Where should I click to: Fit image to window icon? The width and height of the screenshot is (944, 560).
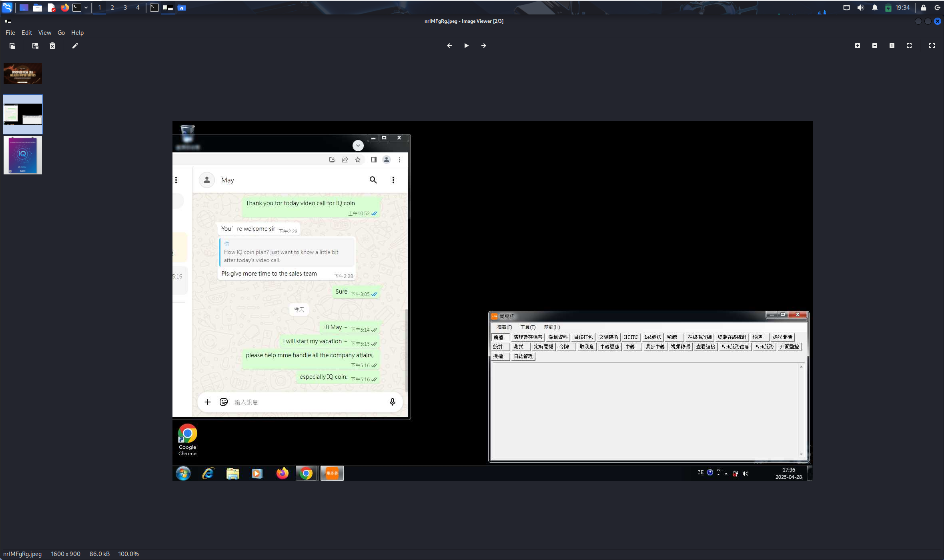pyautogui.click(x=909, y=46)
